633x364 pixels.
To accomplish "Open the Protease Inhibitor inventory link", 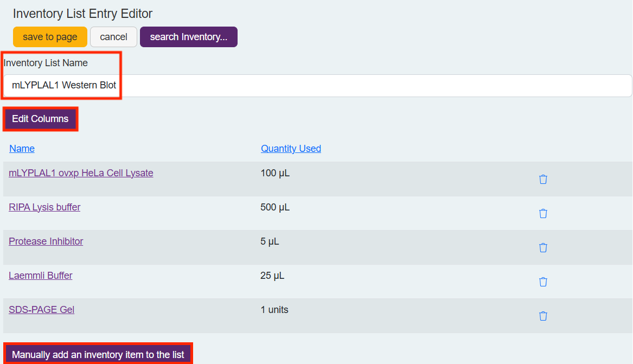I will [x=46, y=241].
